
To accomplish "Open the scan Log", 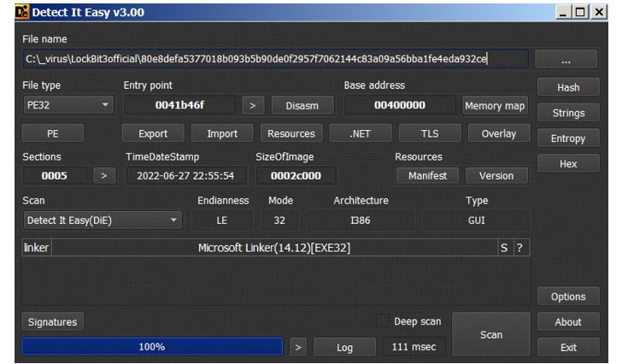I will coord(344,348).
